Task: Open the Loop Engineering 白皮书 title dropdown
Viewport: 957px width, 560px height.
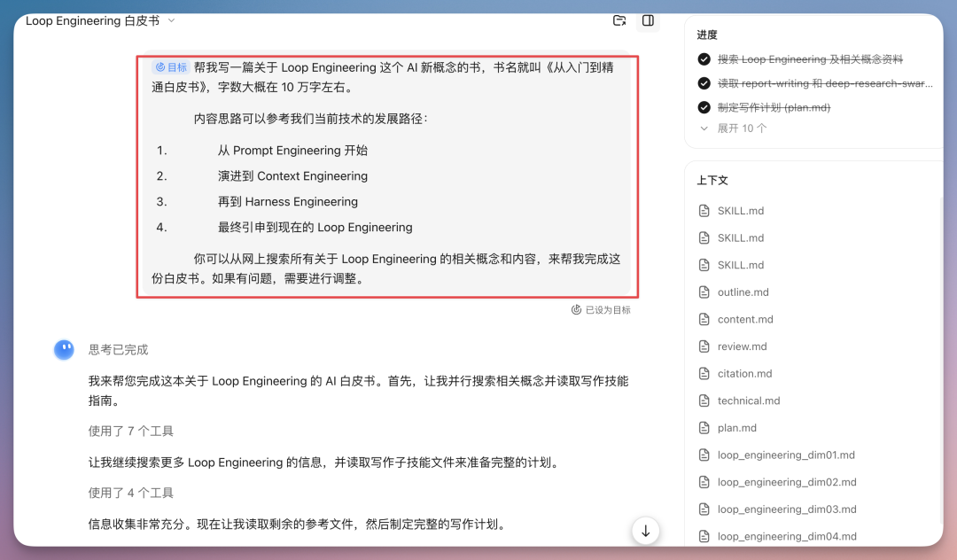Action: click(x=172, y=20)
